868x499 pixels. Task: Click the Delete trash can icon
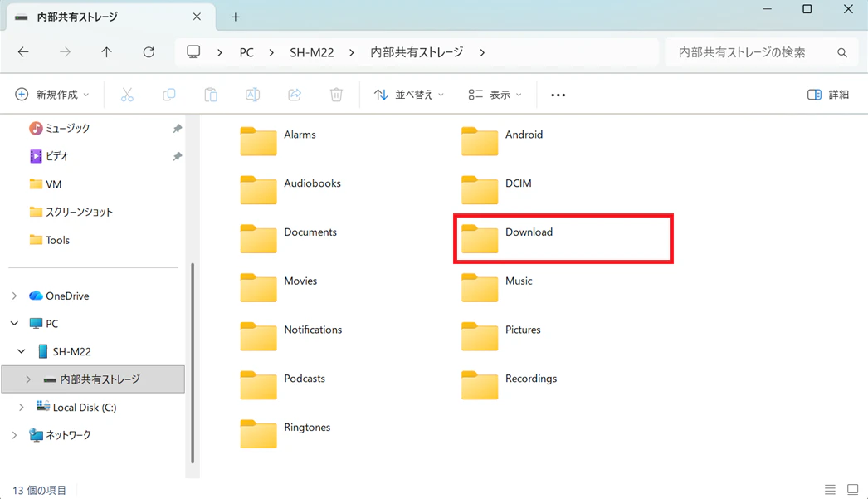[336, 95]
